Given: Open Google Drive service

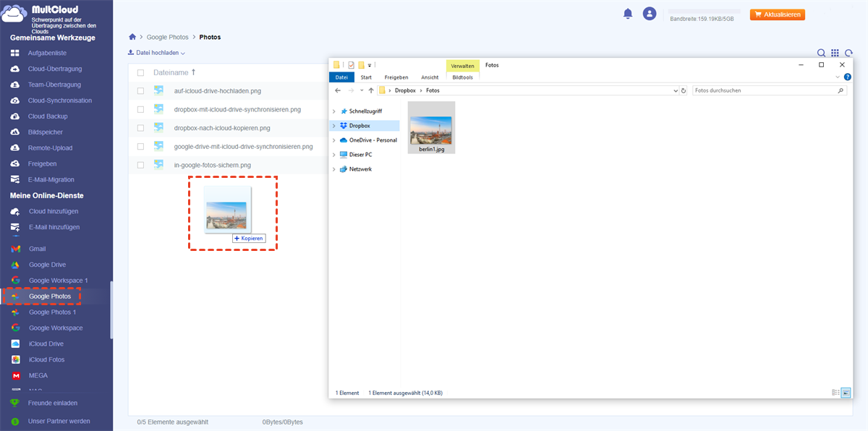Looking at the screenshot, I should [x=47, y=265].
